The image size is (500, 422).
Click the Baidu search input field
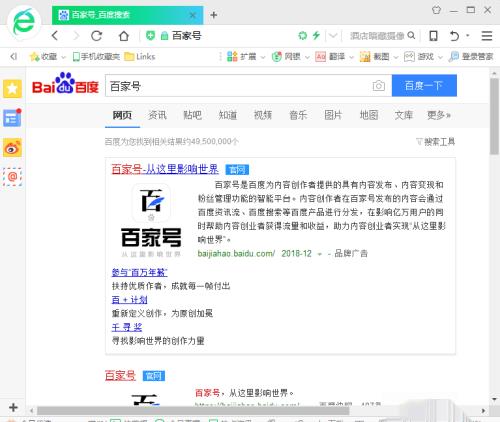click(238, 86)
